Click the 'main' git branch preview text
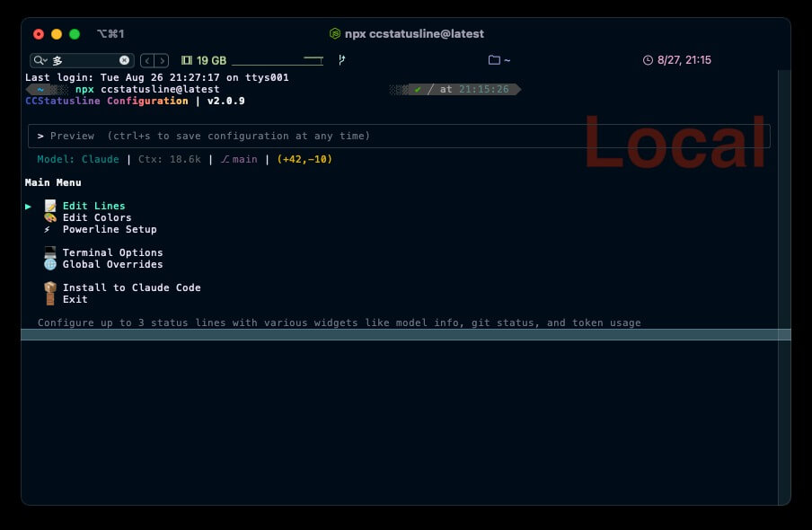 pyautogui.click(x=244, y=159)
